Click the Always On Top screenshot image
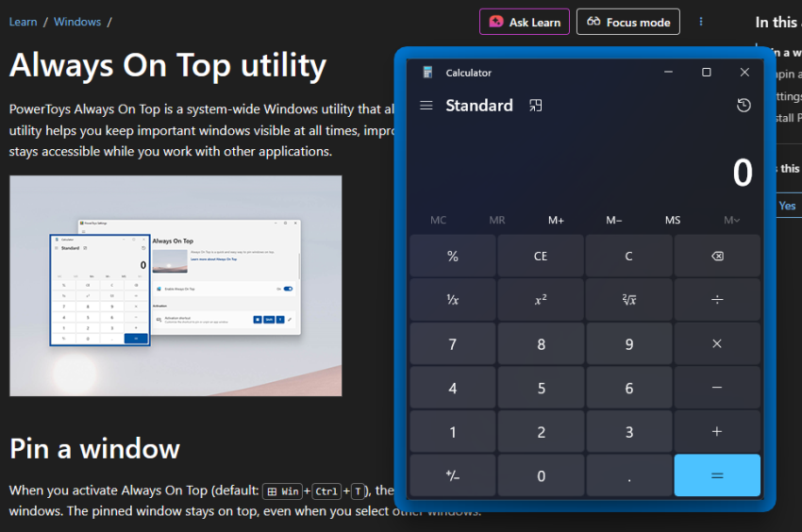802x532 pixels. coord(175,285)
